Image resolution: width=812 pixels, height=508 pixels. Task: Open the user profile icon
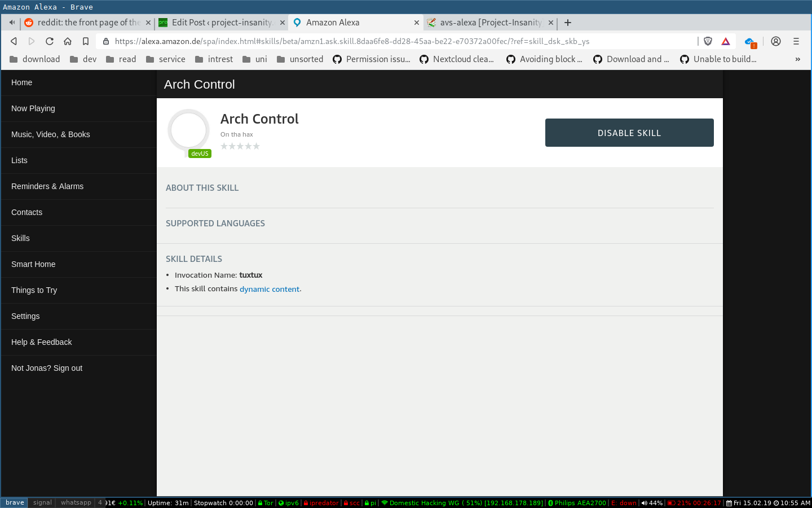[776, 41]
